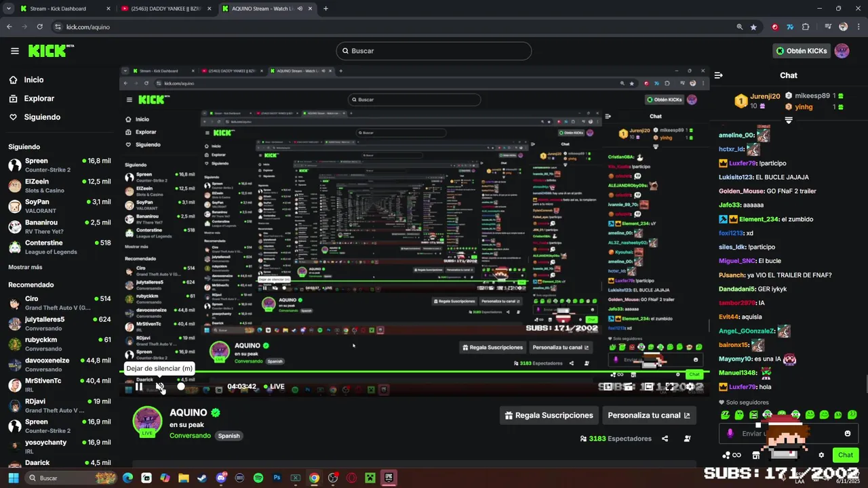Click Regala Suscripciones button
868x488 pixels.
pos(549,415)
